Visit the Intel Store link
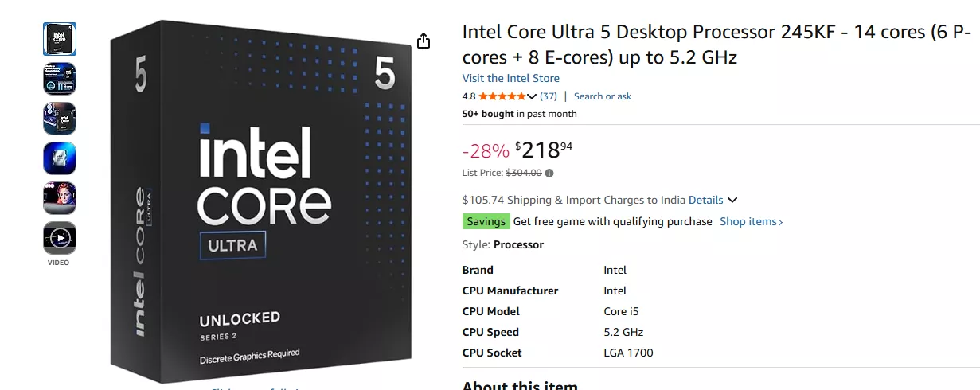 click(x=510, y=78)
